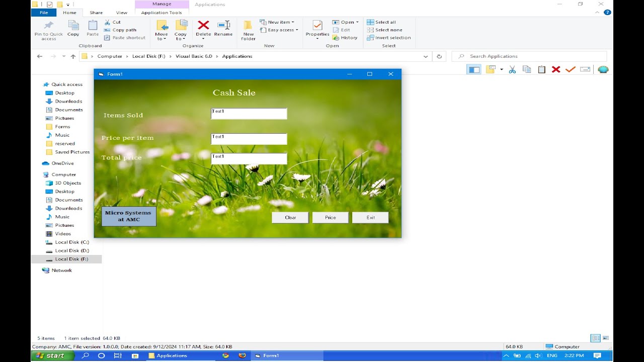Click the orange checkmark icon in right toolbar
The height and width of the screenshot is (362, 644).
[570, 69]
